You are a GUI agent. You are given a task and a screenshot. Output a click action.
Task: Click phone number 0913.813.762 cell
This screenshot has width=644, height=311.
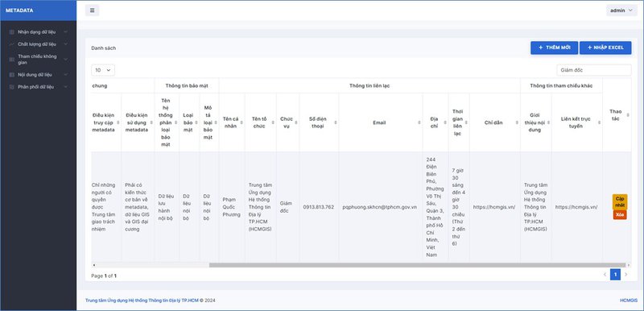pyautogui.click(x=318, y=207)
